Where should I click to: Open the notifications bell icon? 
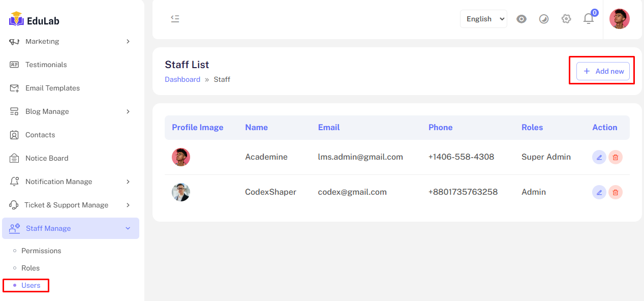(x=589, y=19)
